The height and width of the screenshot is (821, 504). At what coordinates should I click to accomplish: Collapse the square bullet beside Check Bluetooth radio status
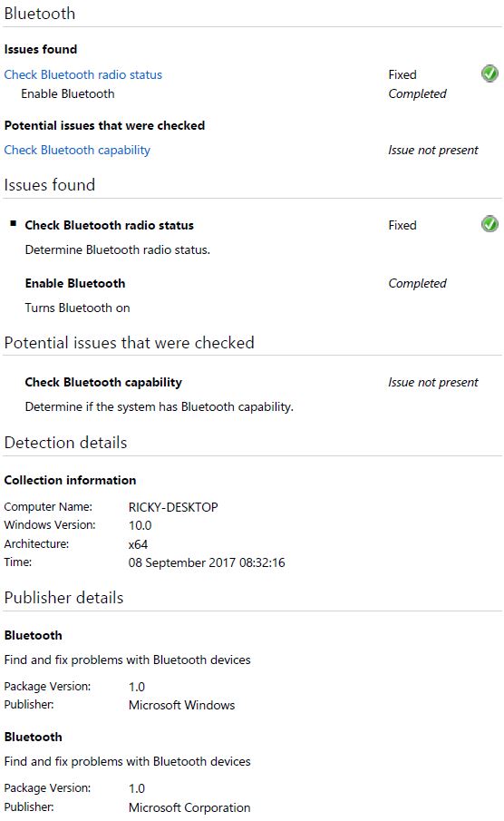pyautogui.click(x=13, y=223)
